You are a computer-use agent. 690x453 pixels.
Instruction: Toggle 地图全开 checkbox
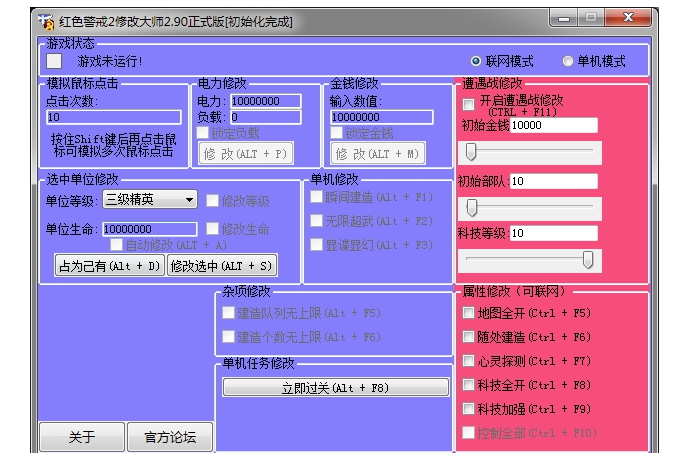pyautogui.click(x=469, y=313)
